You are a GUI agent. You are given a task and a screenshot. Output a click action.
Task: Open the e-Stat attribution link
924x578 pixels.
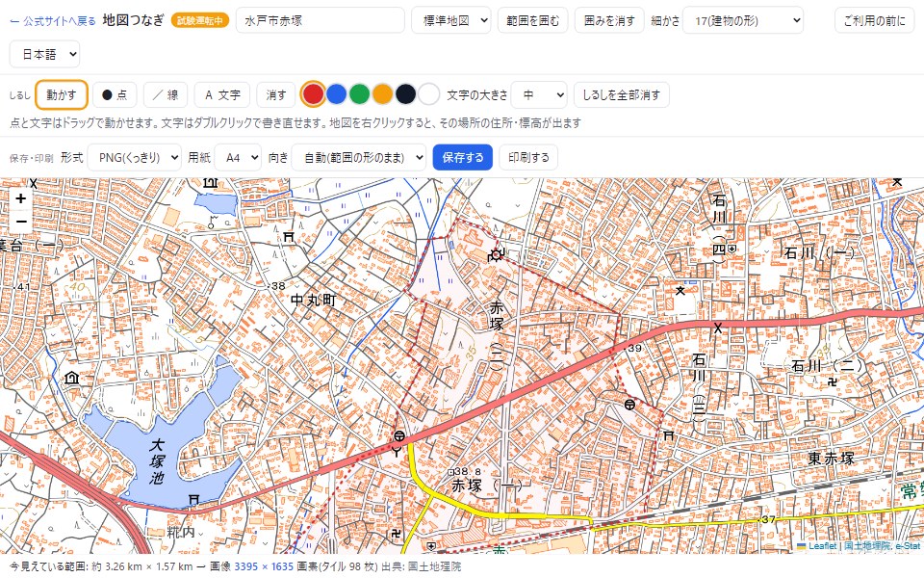tap(908, 546)
